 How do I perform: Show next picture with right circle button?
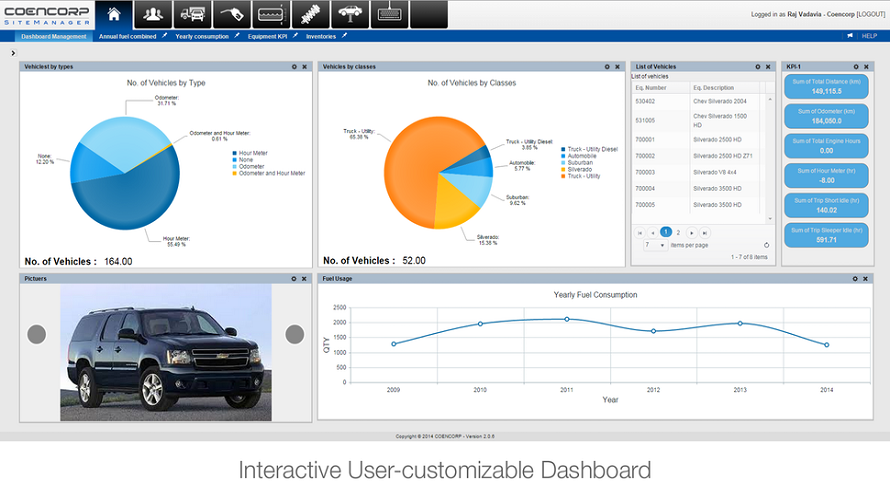pyautogui.click(x=295, y=334)
